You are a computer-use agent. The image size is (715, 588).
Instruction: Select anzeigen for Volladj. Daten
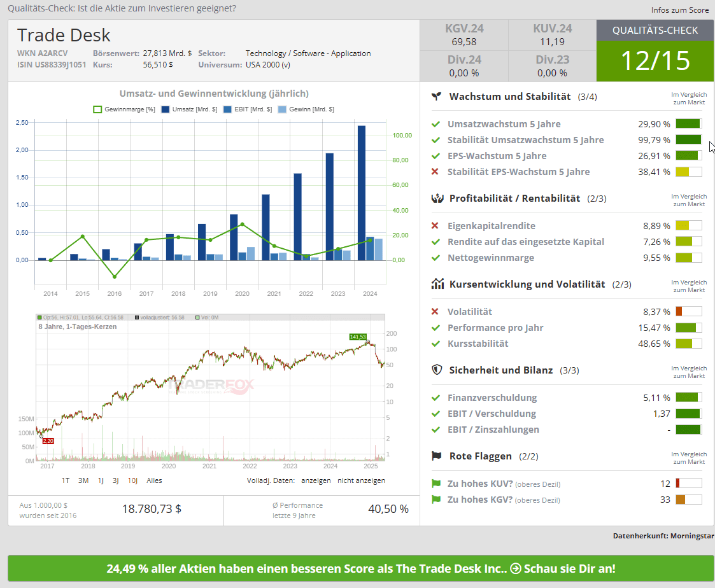pyautogui.click(x=316, y=480)
